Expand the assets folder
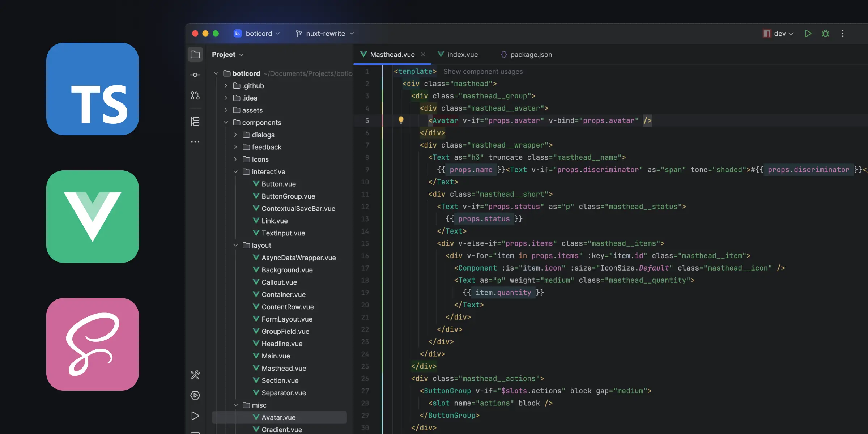The image size is (868, 434). click(x=226, y=110)
